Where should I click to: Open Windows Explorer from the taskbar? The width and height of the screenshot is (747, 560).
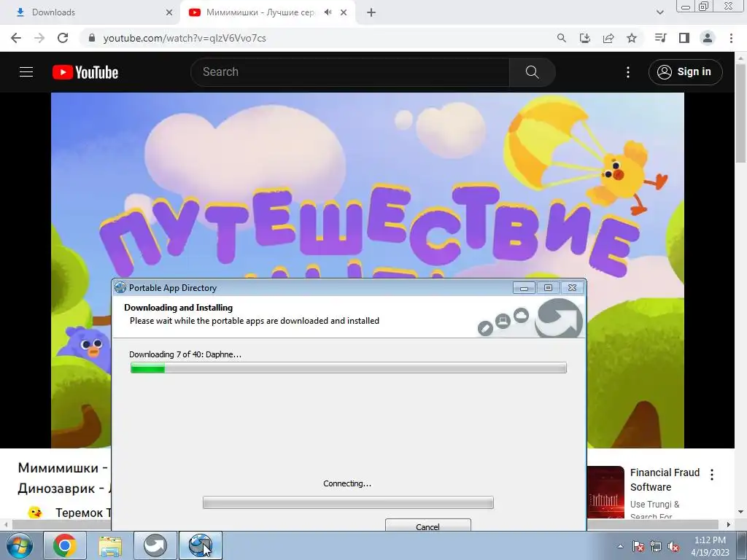pos(110,545)
